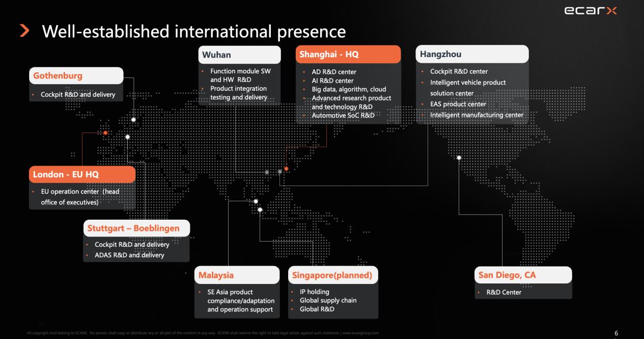Select the 'Automotive SoC R&D' bullet
Viewport: 644px width, 339px height.
(x=343, y=115)
